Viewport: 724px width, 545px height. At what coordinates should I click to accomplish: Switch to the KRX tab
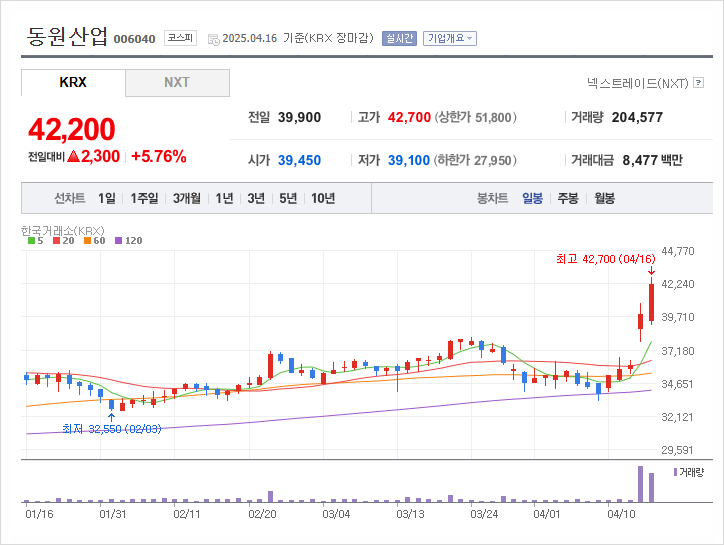73,83
